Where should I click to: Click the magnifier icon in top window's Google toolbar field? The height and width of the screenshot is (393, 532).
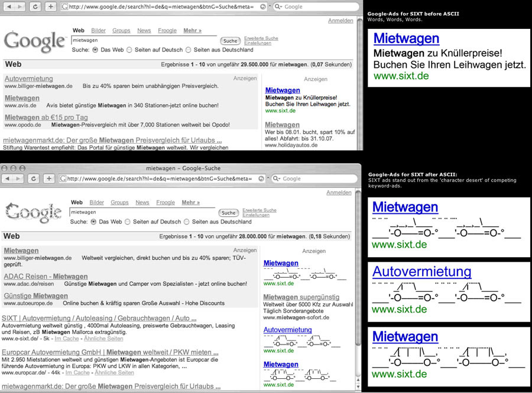278,7
